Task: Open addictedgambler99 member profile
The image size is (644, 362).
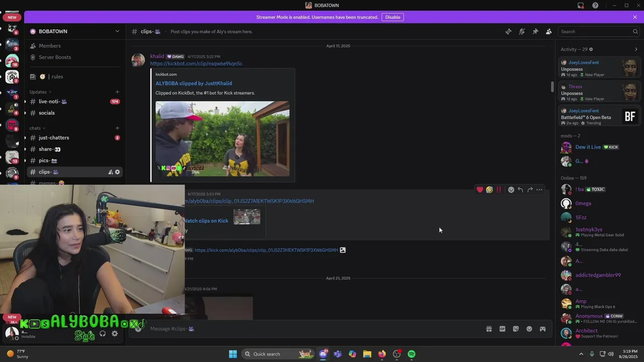Action: [599, 275]
